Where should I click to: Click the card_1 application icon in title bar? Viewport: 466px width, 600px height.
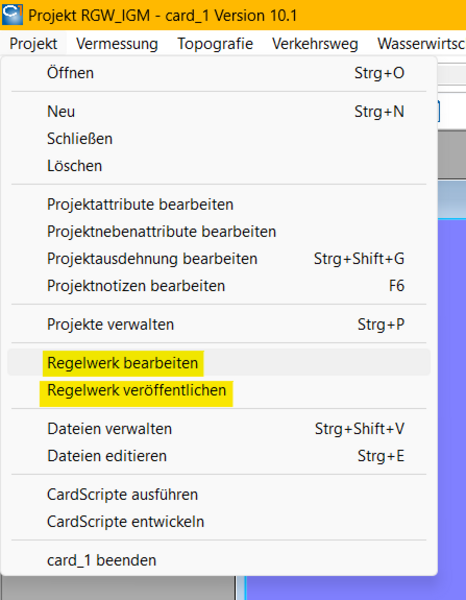coord(12,15)
